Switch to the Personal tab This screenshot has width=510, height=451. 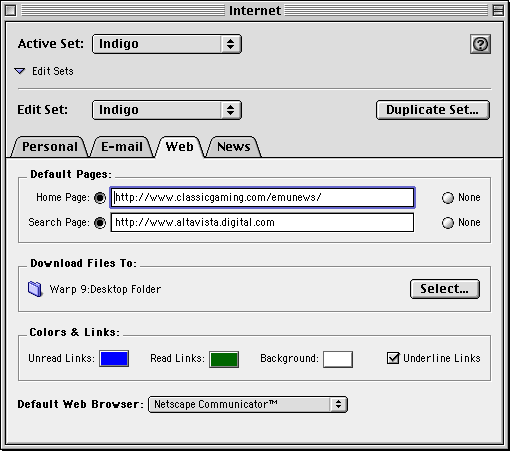tap(50, 147)
